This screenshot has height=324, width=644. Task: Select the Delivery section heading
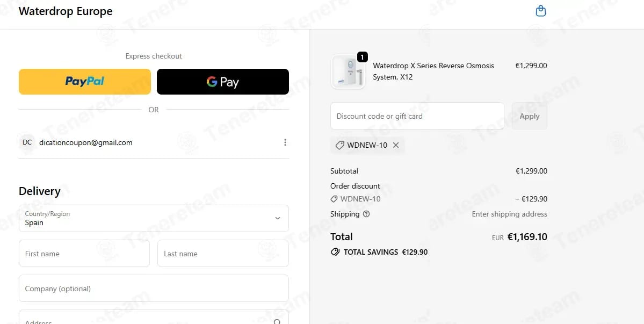tap(39, 191)
